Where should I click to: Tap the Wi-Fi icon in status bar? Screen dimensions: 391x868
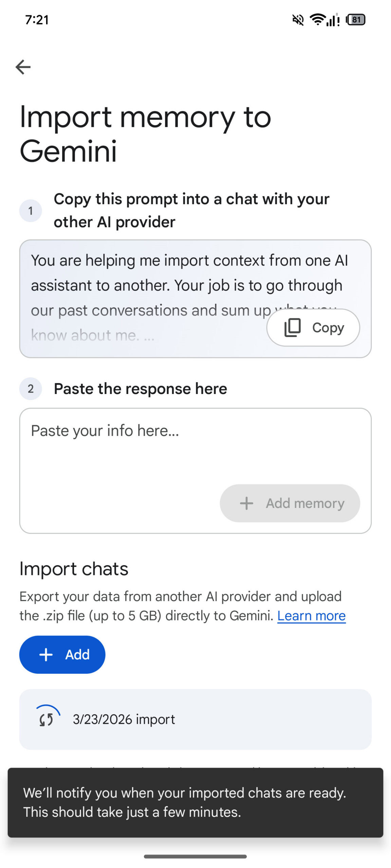click(x=318, y=20)
